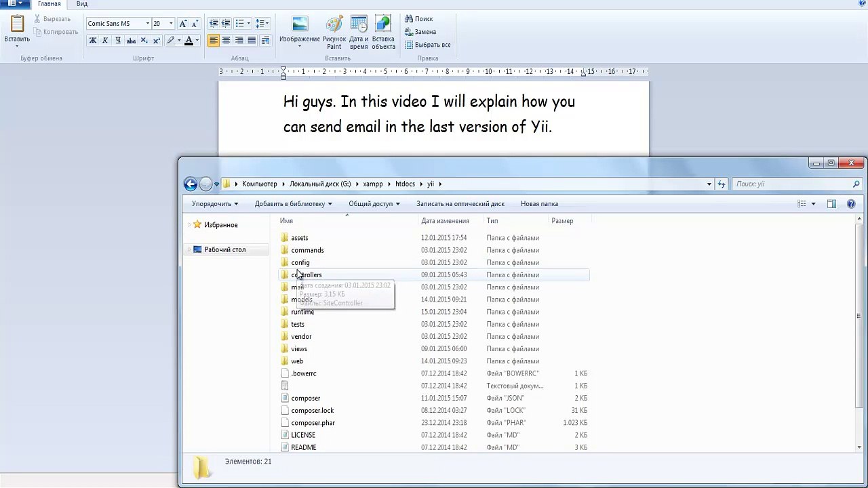Toggle underline (Ч) formatting
This screenshot has width=868, height=488.
[x=118, y=41]
